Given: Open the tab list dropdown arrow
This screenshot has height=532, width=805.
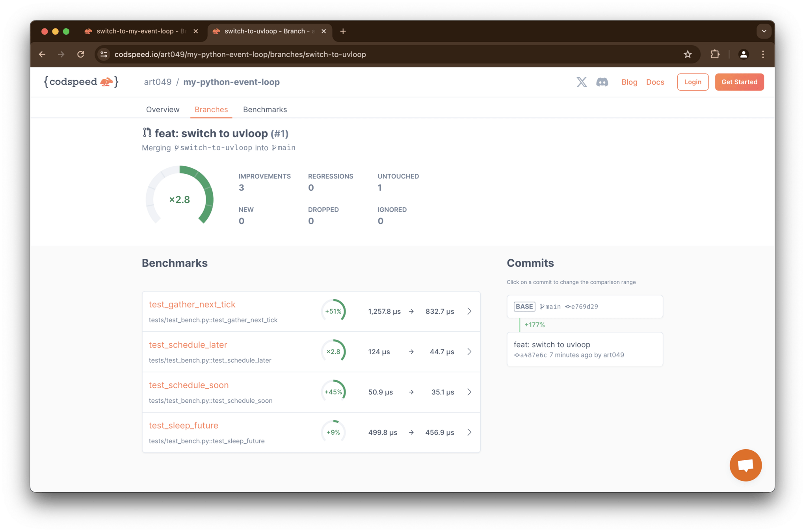Looking at the screenshot, I should click(764, 31).
